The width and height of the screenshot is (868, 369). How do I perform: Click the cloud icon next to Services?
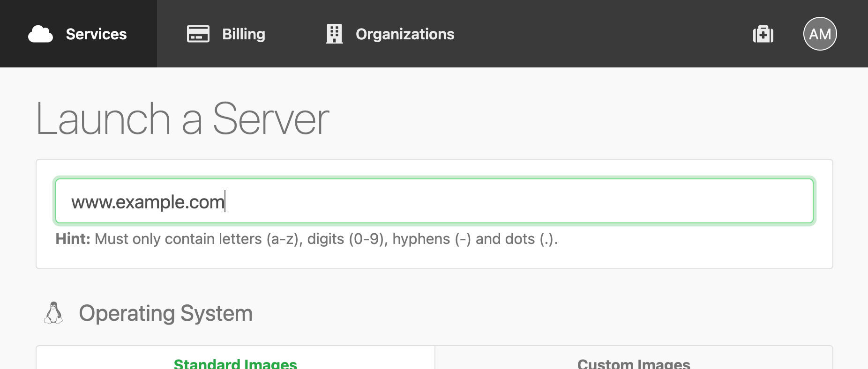(x=40, y=34)
